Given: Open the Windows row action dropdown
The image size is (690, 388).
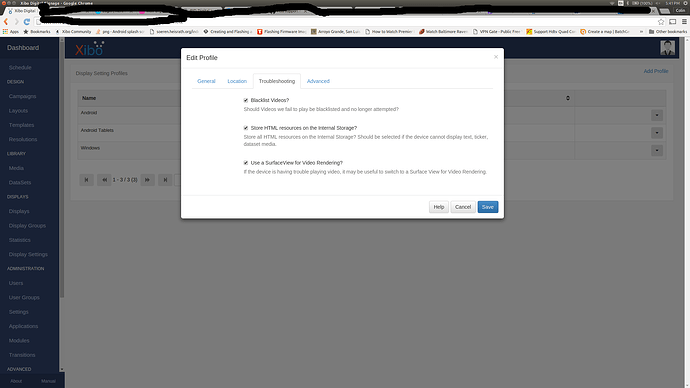Looking at the screenshot, I should point(657,150).
